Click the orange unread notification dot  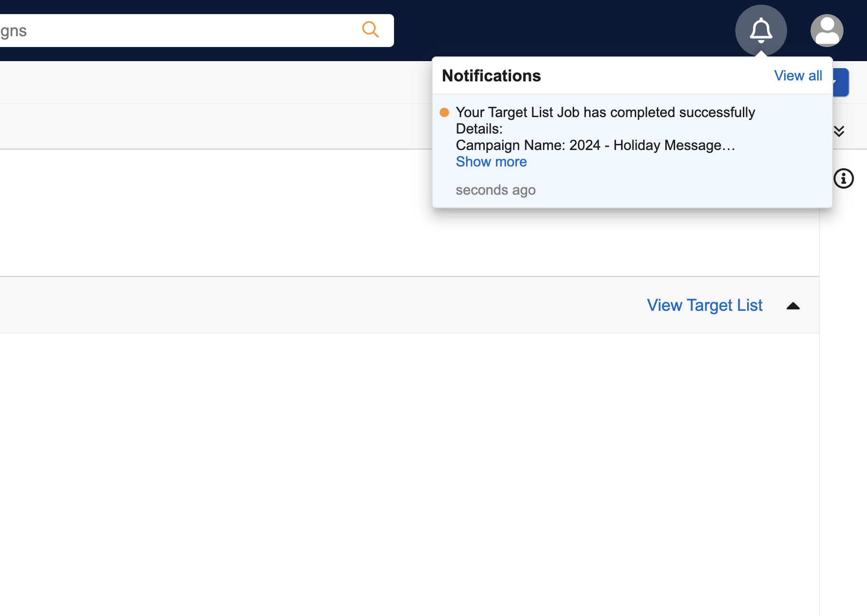(444, 112)
